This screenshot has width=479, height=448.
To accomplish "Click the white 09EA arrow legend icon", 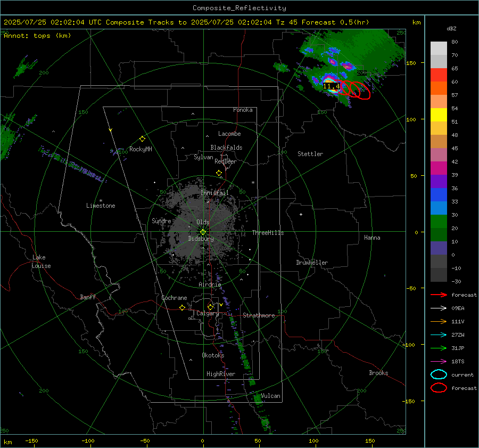I will click(x=439, y=308).
